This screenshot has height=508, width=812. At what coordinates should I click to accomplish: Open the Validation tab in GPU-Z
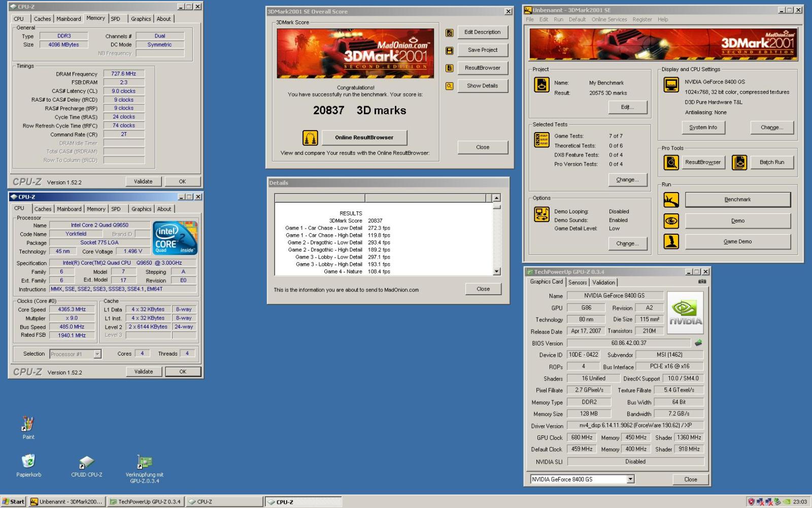click(x=603, y=282)
